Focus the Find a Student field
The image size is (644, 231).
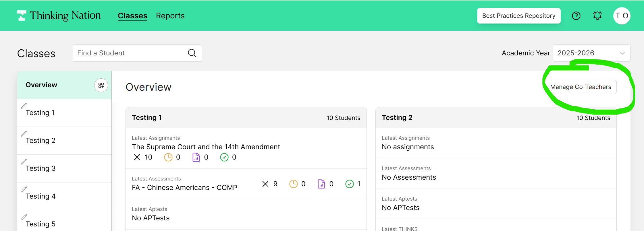pos(137,53)
